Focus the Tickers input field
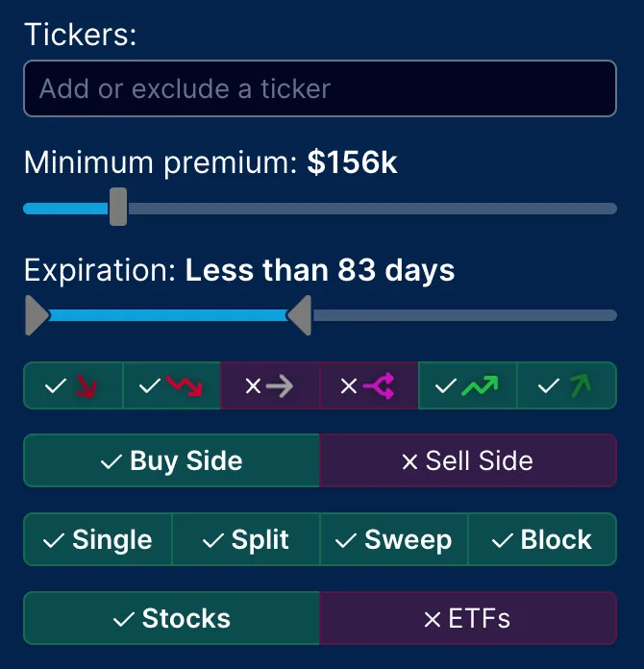 (x=319, y=88)
